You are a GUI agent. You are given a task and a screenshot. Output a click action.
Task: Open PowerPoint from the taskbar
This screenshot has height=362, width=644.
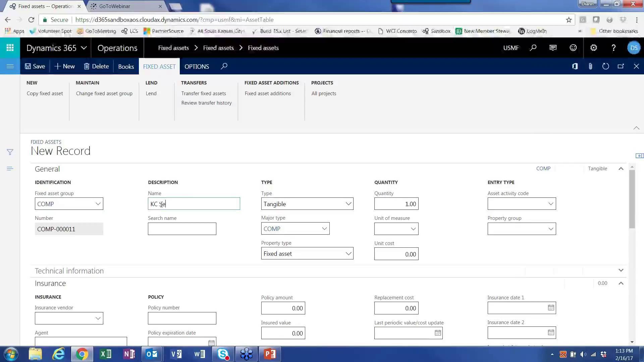(x=270, y=354)
